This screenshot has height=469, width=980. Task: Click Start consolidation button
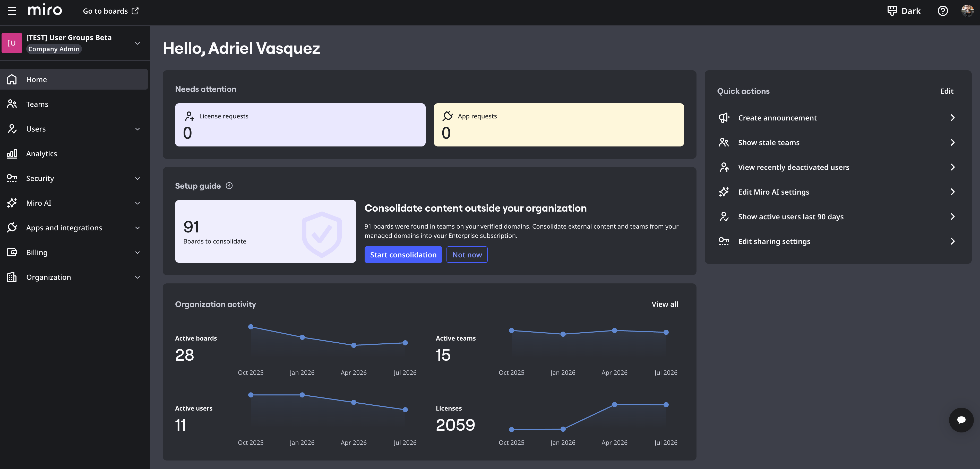[403, 255]
